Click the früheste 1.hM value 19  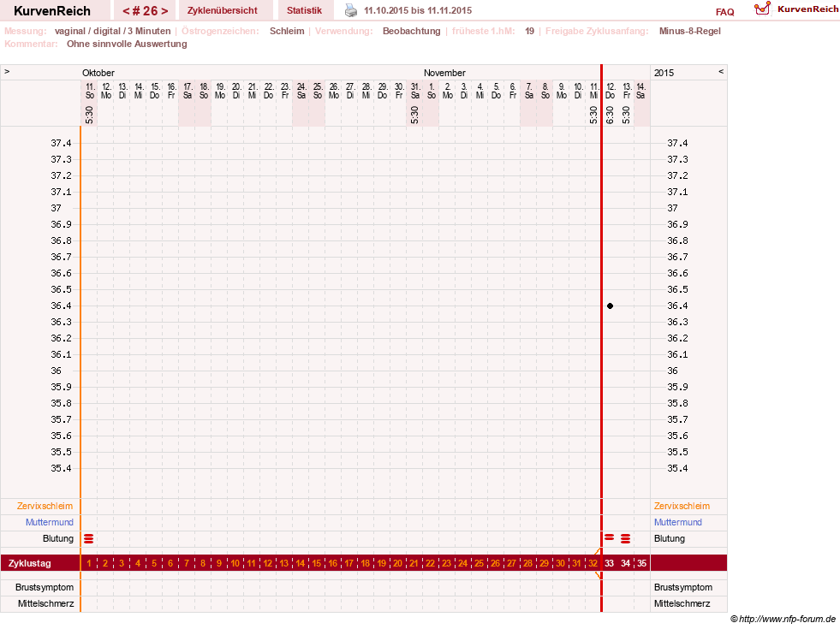point(529,31)
